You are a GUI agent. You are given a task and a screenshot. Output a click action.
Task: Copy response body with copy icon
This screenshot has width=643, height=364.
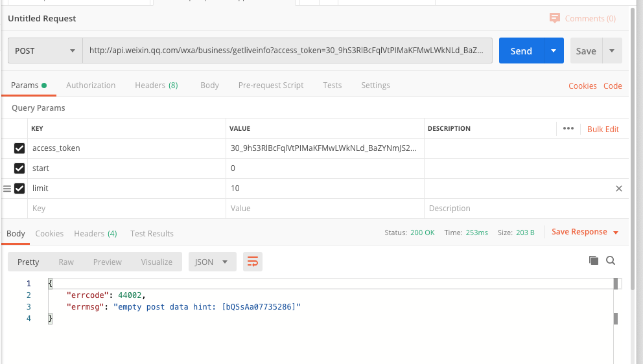pos(593,260)
